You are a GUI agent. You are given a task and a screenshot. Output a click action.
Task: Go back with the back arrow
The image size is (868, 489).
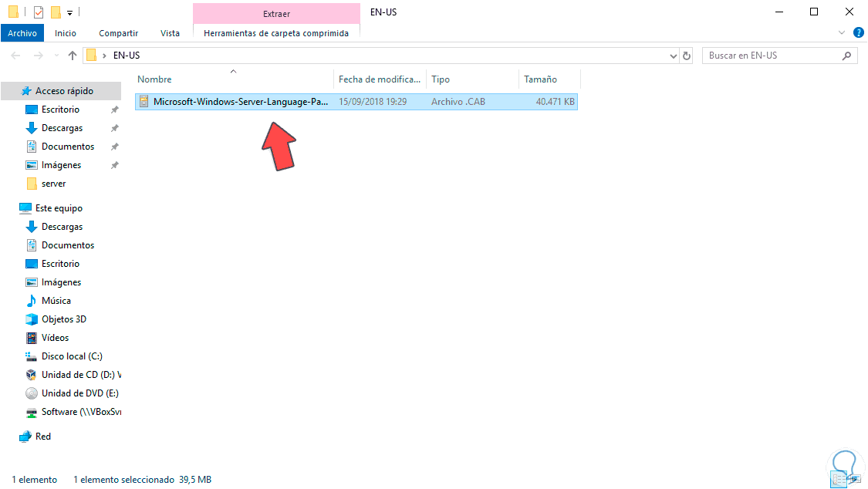pos(15,56)
